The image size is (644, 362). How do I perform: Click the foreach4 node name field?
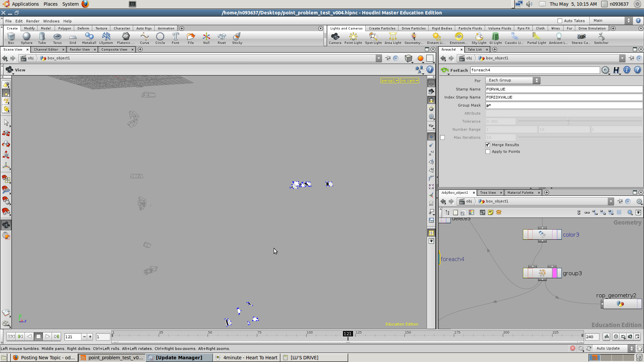click(x=535, y=70)
